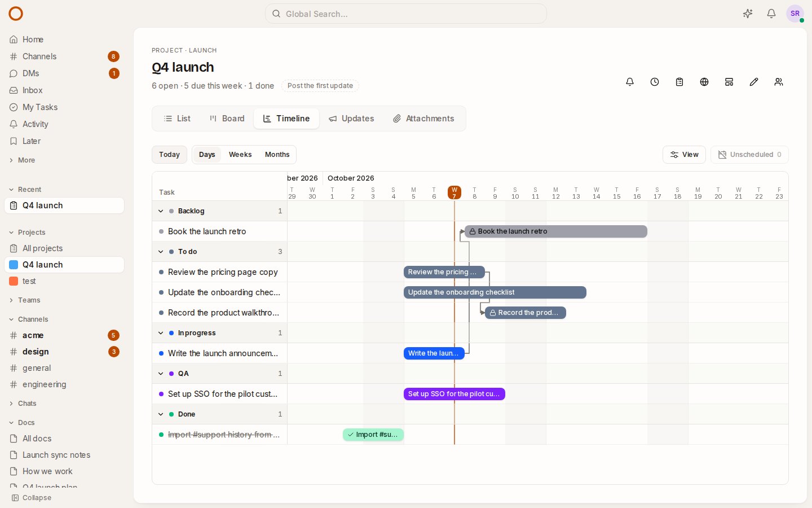
Task: Open the #design channel
Action: 64,352
